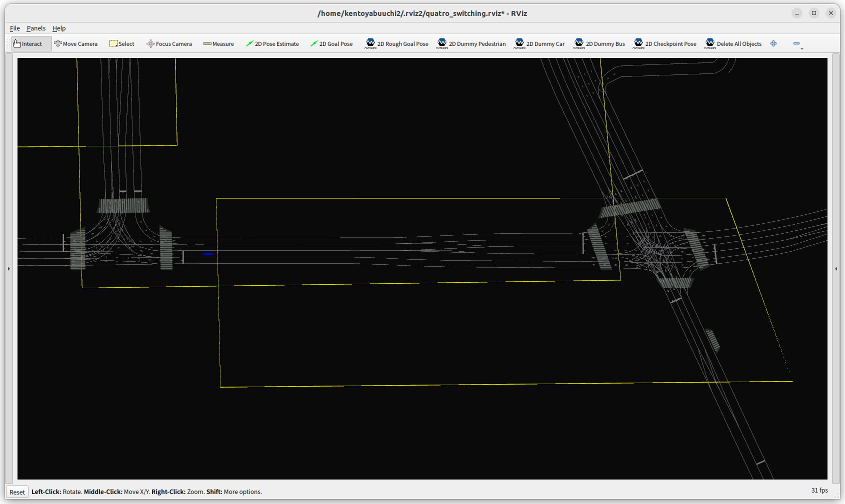Expand the right collapsed side panel
This screenshot has width=845, height=504.
click(836, 269)
